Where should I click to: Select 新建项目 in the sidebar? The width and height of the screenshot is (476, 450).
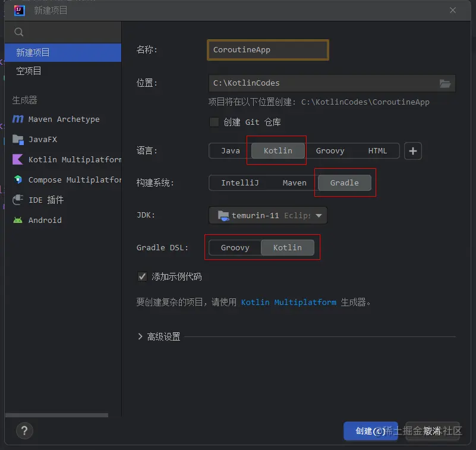[x=63, y=52]
